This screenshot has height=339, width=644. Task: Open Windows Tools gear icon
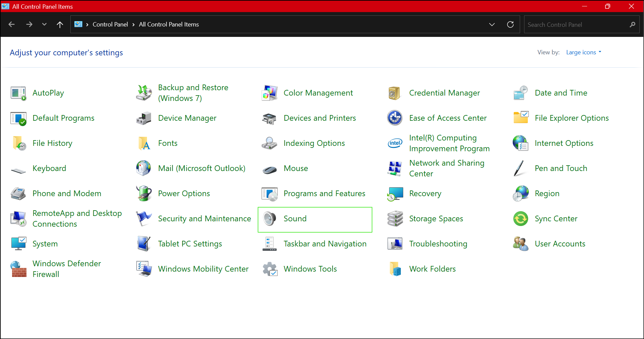(x=270, y=269)
